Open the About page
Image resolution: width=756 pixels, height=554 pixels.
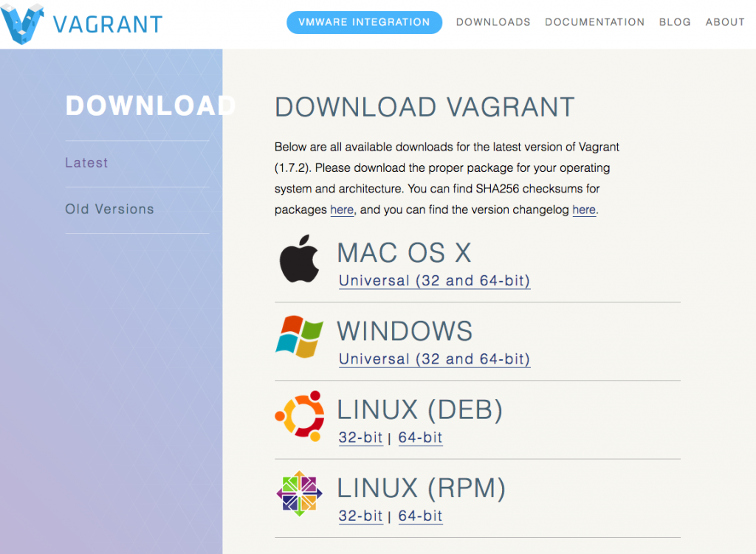(725, 22)
